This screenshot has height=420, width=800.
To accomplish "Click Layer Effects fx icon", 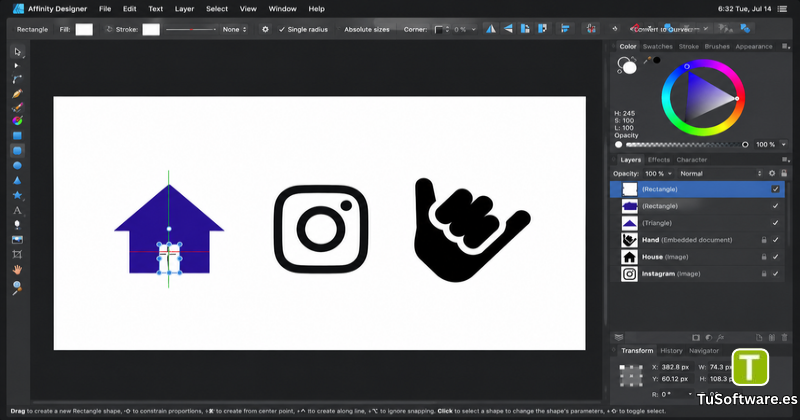I will [x=720, y=337].
